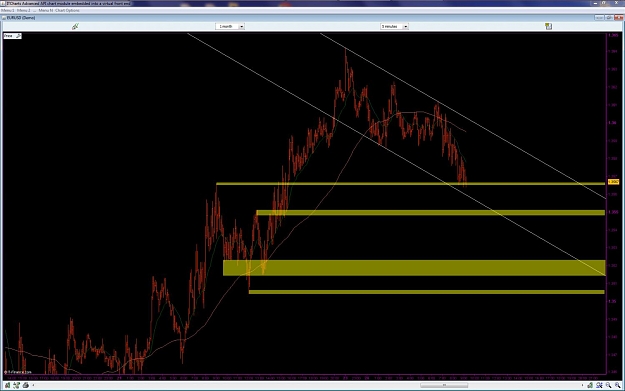Click the small arrow left of bottom scrollbar
The image size is (625, 391).
pos(33,385)
